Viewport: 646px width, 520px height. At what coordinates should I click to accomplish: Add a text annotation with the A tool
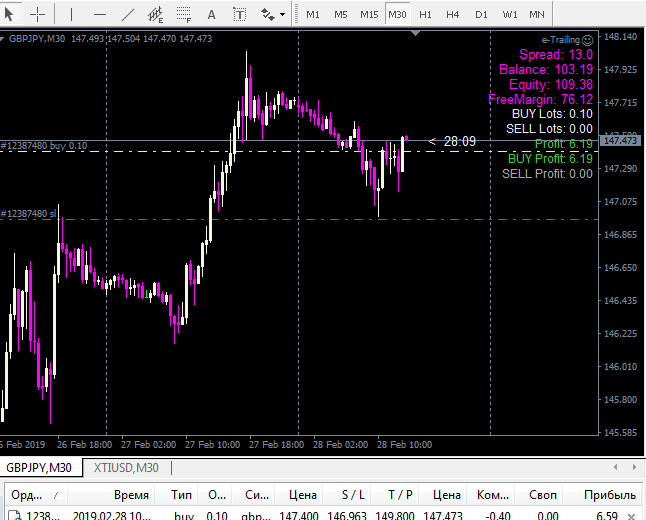pos(211,14)
